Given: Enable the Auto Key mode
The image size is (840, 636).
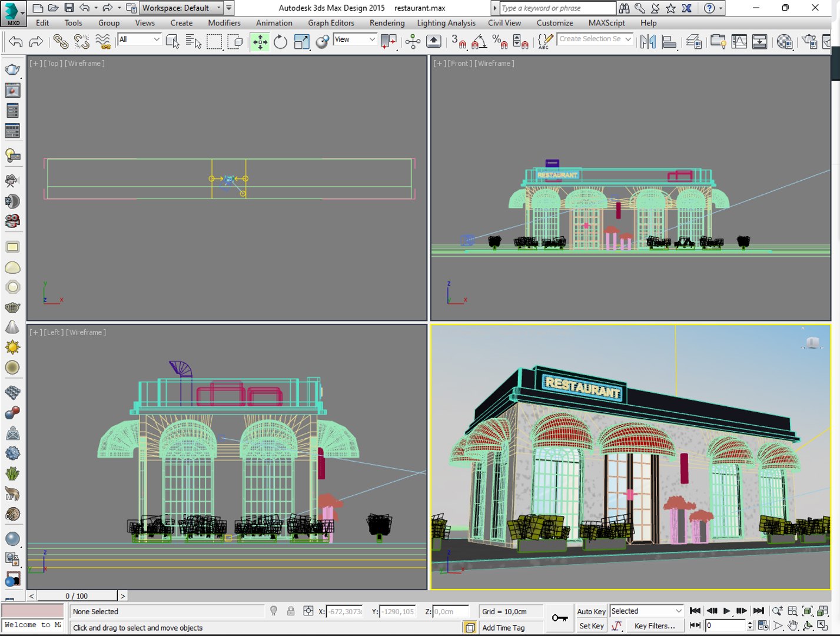Looking at the screenshot, I should tap(591, 611).
